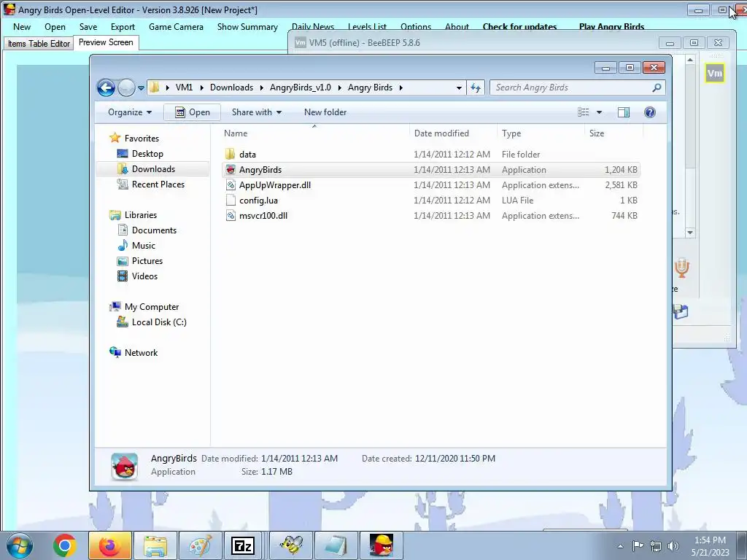
Task: Switch to the Preview Screen tab
Action: click(x=106, y=42)
